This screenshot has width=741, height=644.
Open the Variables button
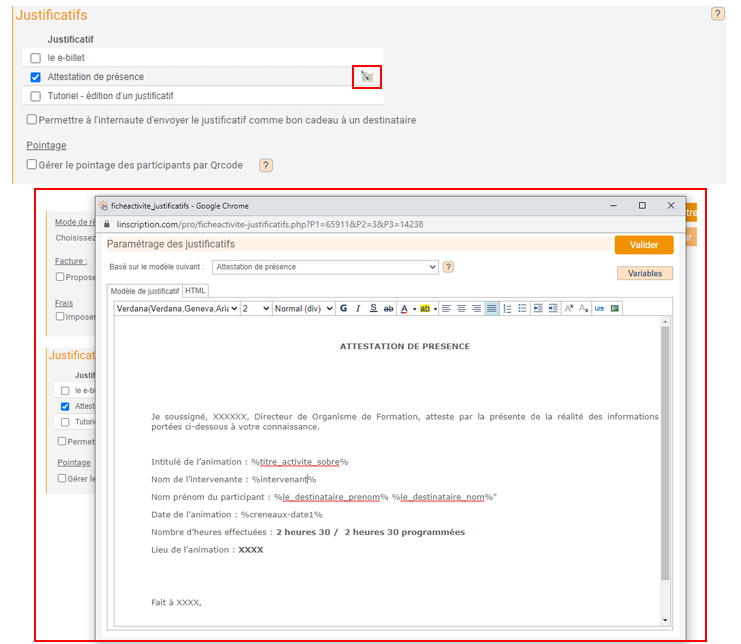[645, 273]
